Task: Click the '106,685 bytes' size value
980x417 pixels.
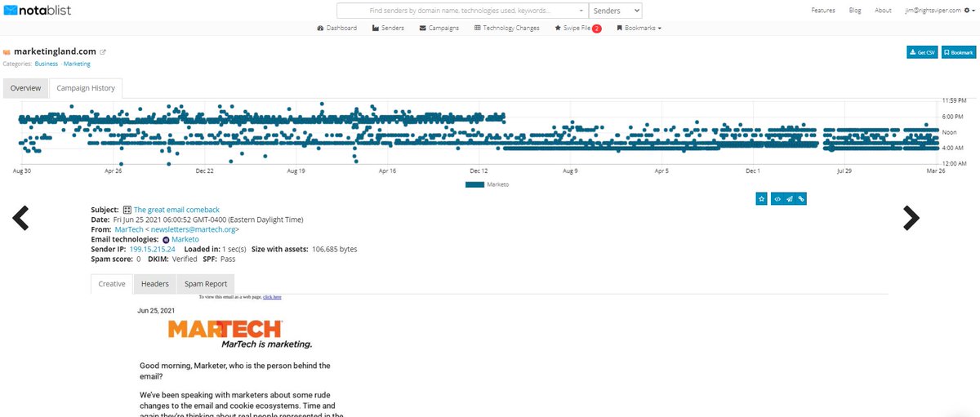Action: point(335,249)
